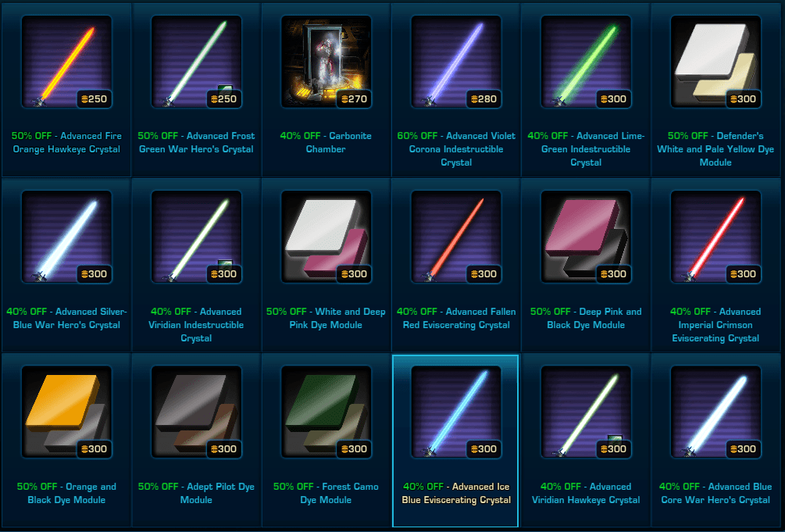
Task: Click the Advanced Blue Core War Hero's Crystal name
Action: 715,493
